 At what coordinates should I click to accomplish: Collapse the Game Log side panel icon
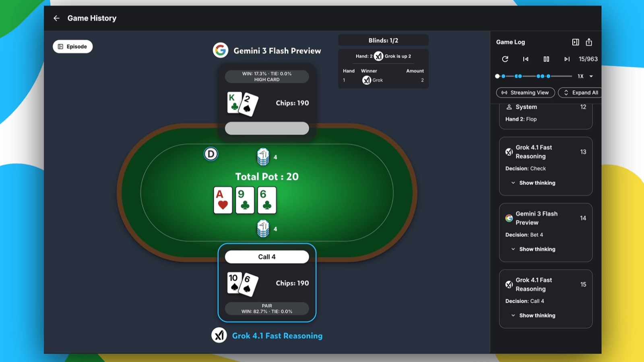point(576,42)
